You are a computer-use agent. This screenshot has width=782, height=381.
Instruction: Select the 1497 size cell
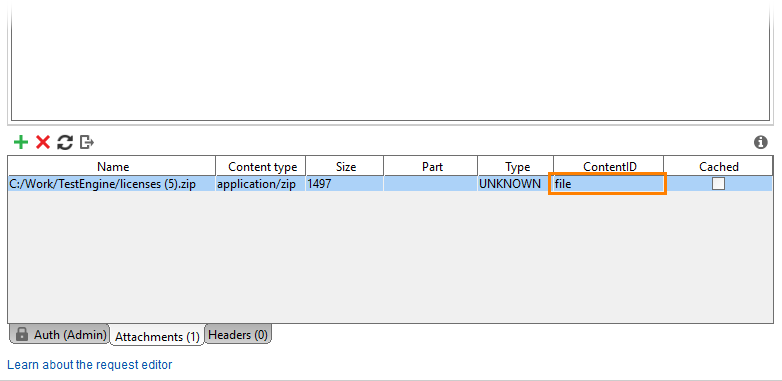tap(345, 184)
